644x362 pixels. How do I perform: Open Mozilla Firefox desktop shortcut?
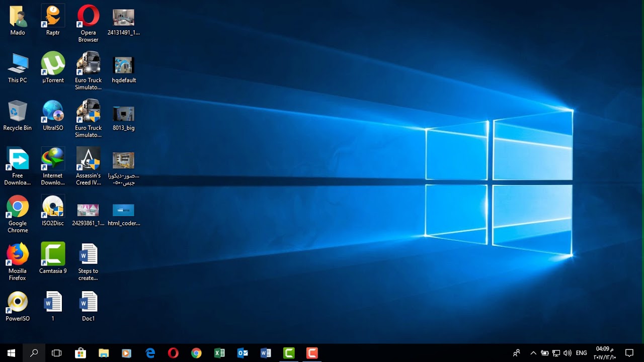pos(18,254)
